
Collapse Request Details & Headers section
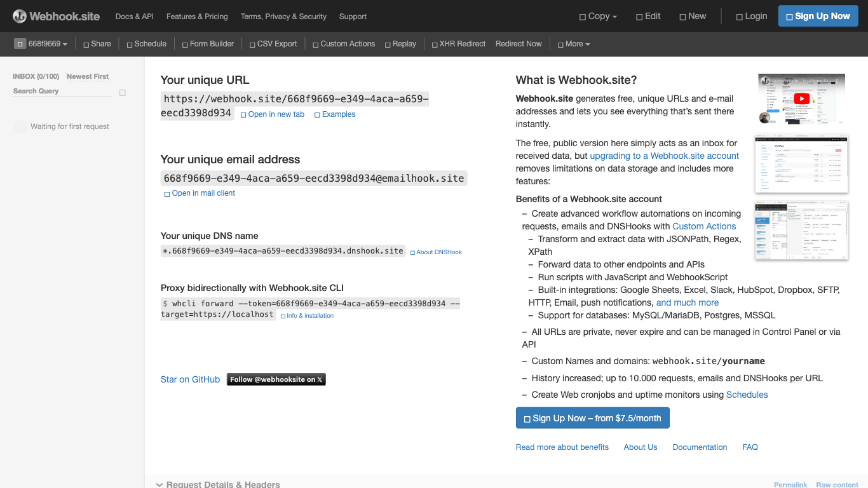(218, 484)
